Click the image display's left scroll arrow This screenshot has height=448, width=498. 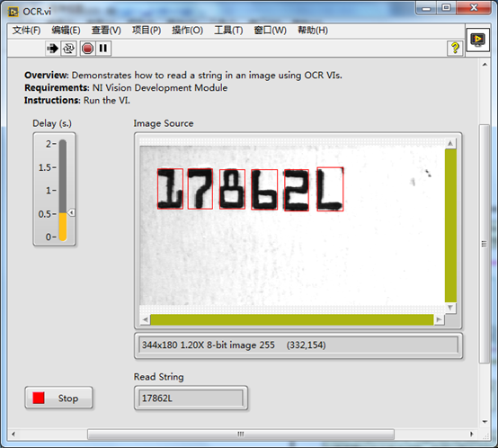(x=145, y=319)
